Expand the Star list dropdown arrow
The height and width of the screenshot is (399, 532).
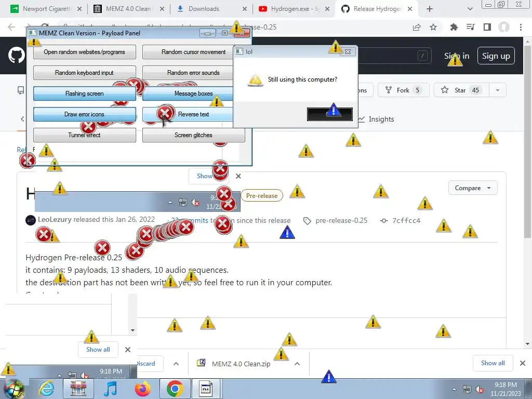498,90
